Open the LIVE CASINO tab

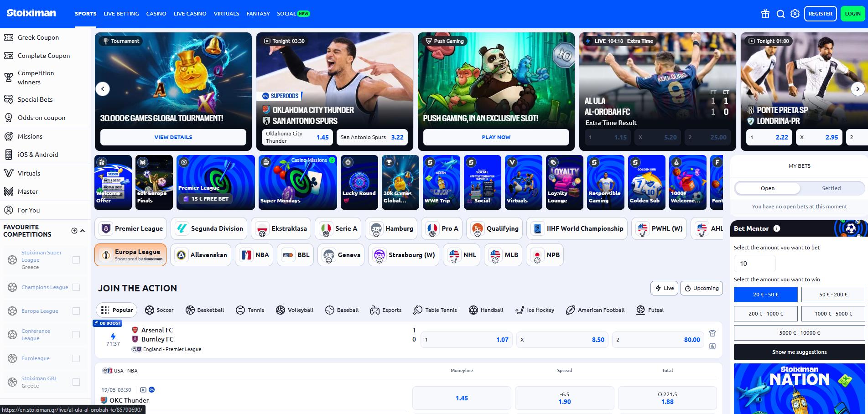pyautogui.click(x=190, y=14)
